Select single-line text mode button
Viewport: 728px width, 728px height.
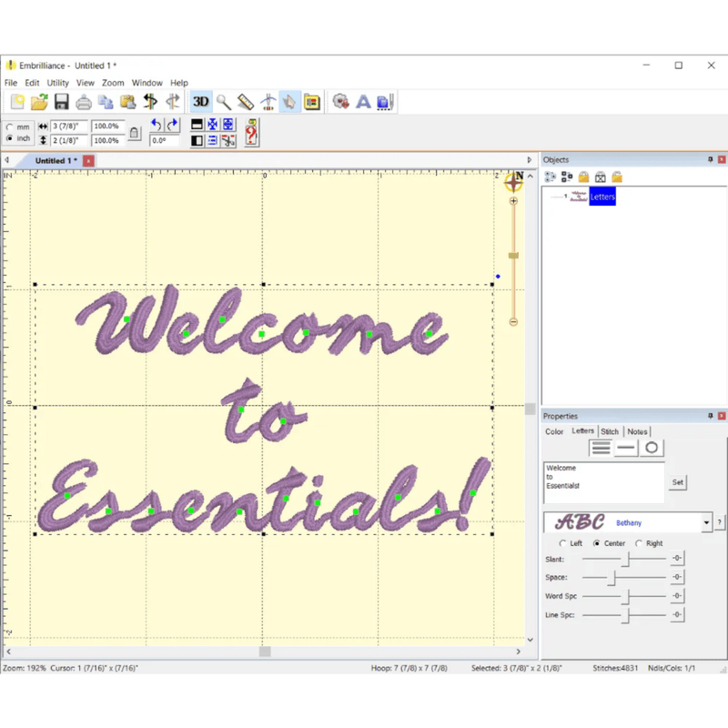pos(626,448)
